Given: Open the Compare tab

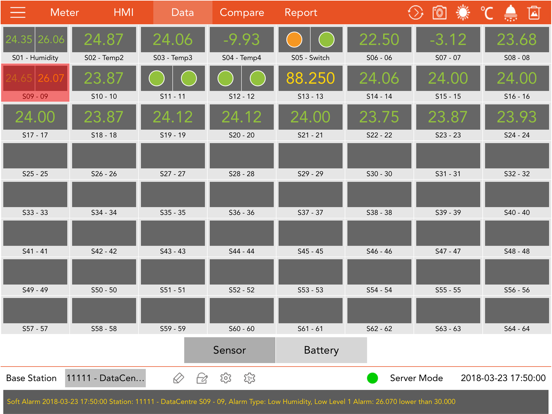Looking at the screenshot, I should click(x=242, y=12).
